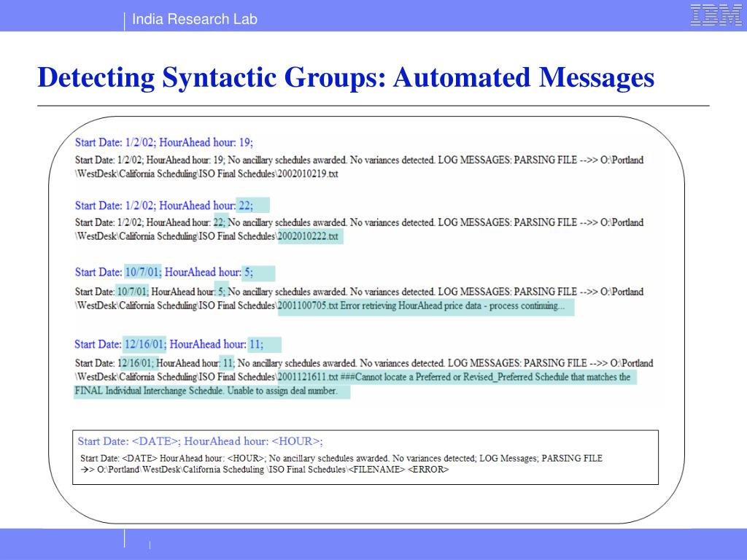Select the slide title 'Detecting Syntactic Groups: Automated Messages'

346,77
